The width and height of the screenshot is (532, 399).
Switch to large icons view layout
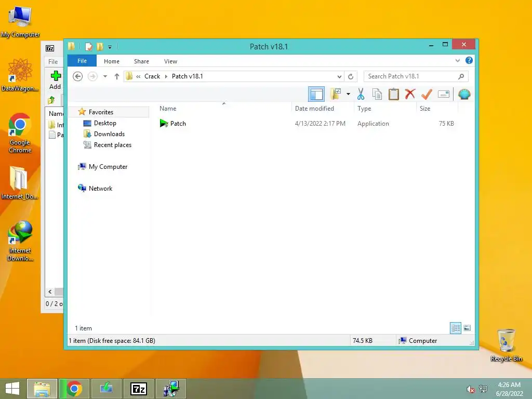pos(467,328)
